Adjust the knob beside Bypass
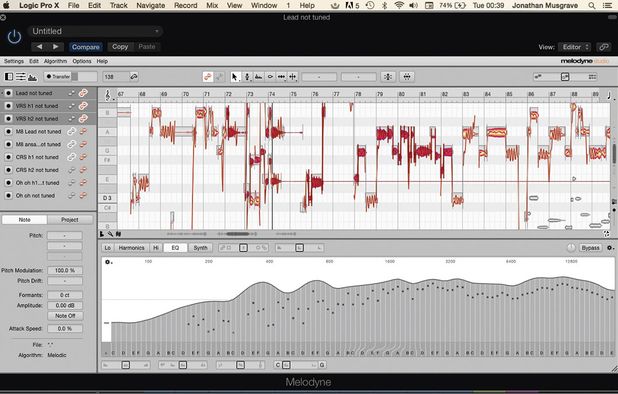618x394 pixels. (571, 248)
